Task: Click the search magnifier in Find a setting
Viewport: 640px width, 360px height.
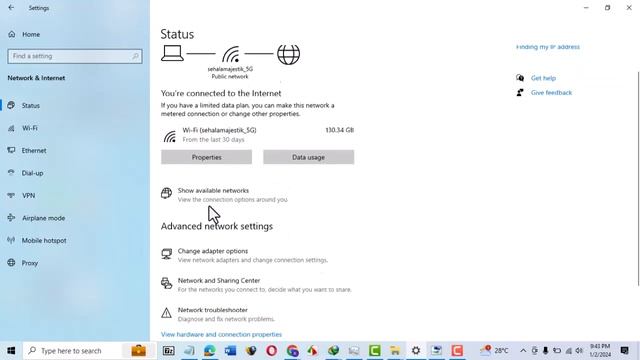Action: click(135, 56)
